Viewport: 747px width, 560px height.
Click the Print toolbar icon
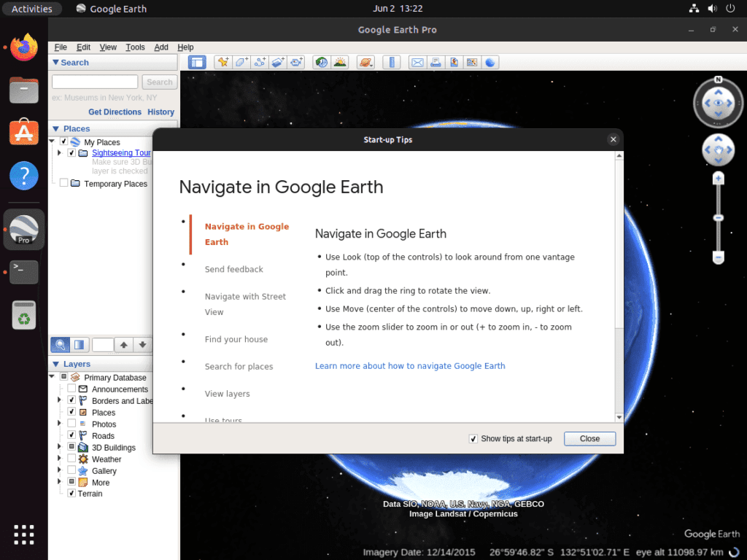(x=436, y=63)
